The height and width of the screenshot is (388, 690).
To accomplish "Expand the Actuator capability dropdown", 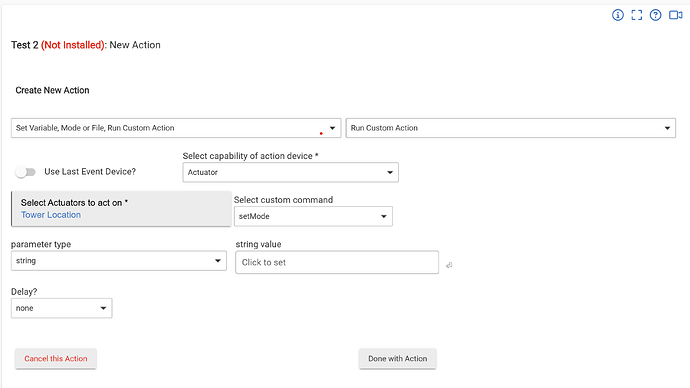I will [290, 172].
